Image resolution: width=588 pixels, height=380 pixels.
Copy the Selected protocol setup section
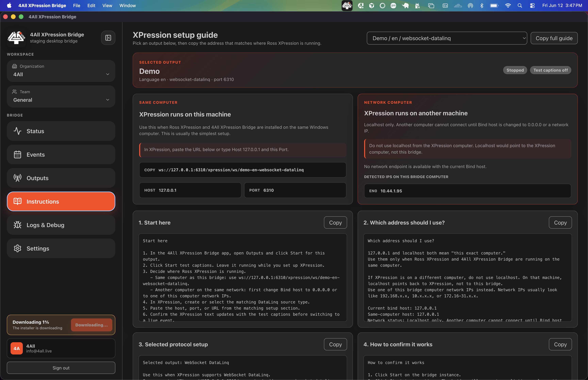335,344
